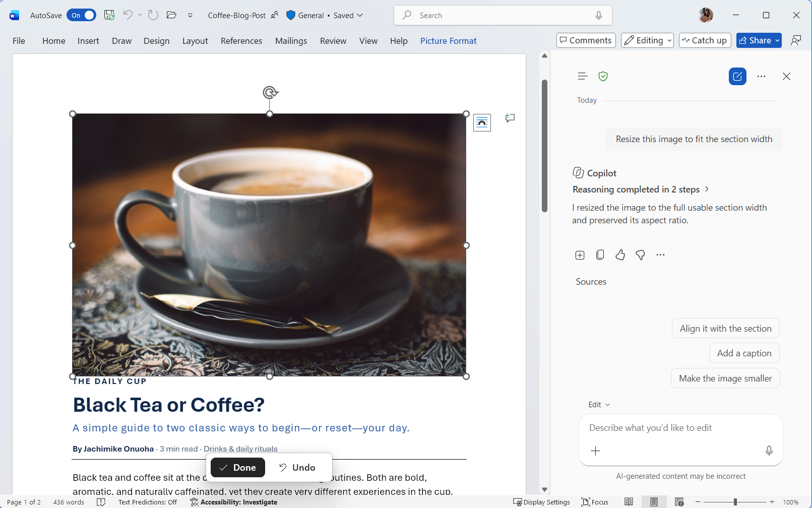Start a new chat in Copilot pane

(x=737, y=76)
